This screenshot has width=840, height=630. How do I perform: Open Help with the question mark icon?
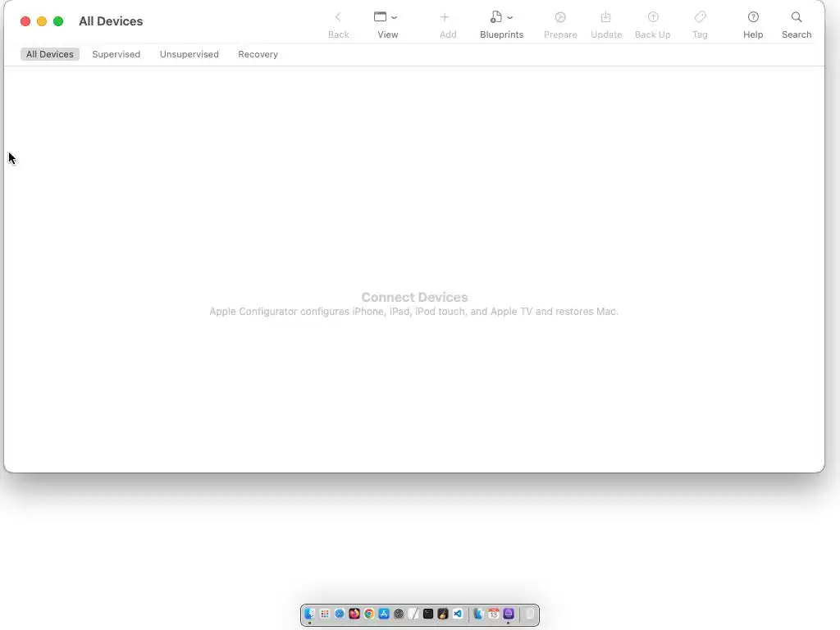coord(753,17)
